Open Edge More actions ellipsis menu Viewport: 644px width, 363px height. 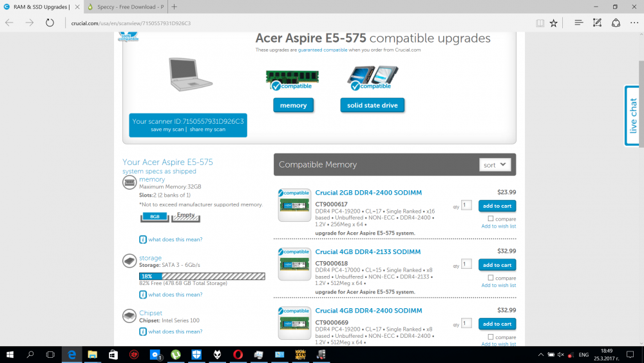pyautogui.click(x=634, y=23)
